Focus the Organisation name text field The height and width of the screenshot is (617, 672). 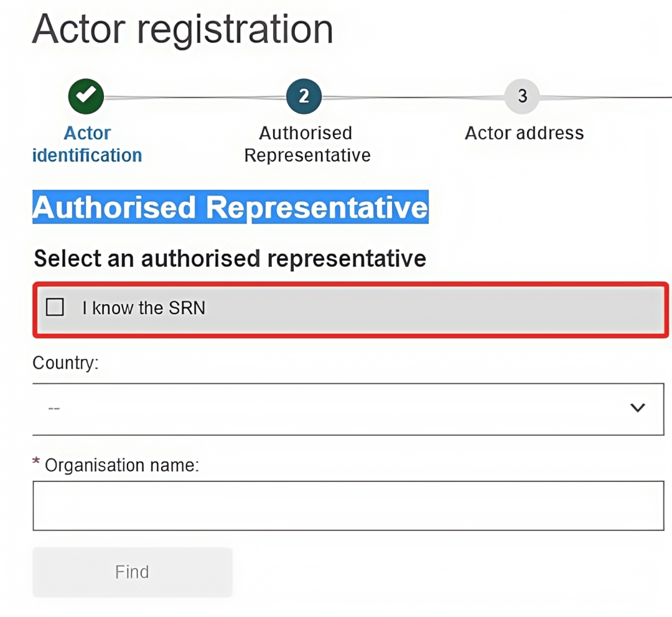348,505
